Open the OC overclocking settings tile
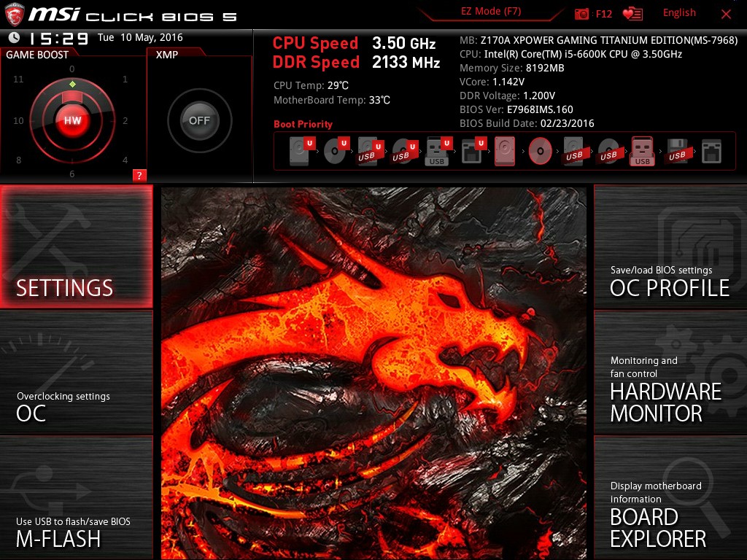Viewport: 747px width, 560px height. tap(76, 373)
